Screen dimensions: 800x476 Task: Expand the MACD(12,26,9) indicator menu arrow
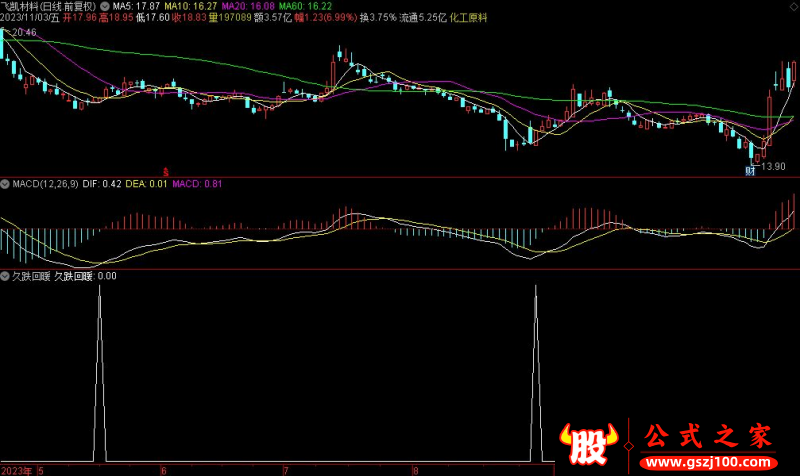(5, 184)
